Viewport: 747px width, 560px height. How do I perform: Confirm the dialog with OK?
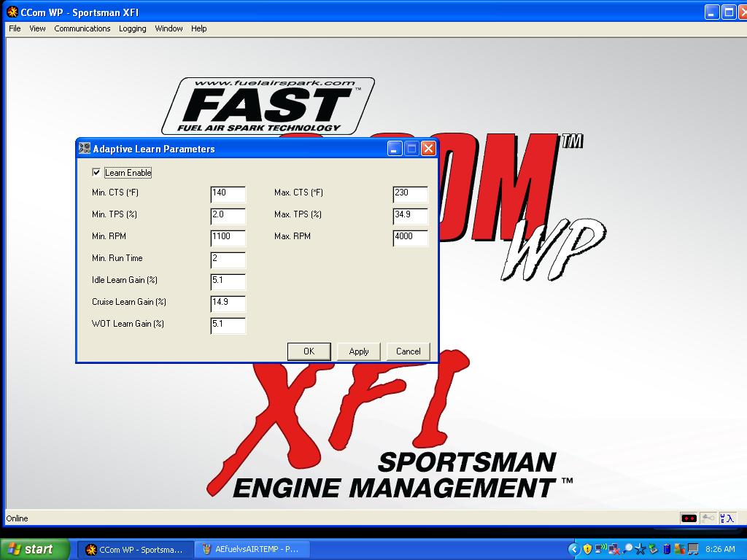[309, 351]
